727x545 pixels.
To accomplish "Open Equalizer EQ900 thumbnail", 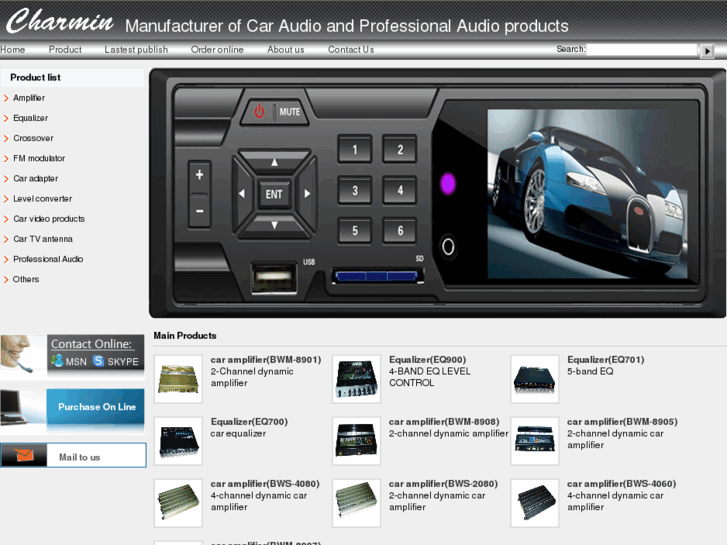I will (356, 379).
